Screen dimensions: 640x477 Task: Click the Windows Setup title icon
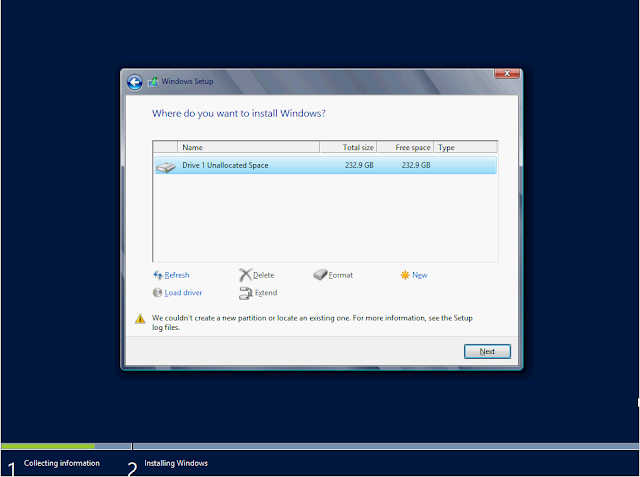tap(153, 82)
